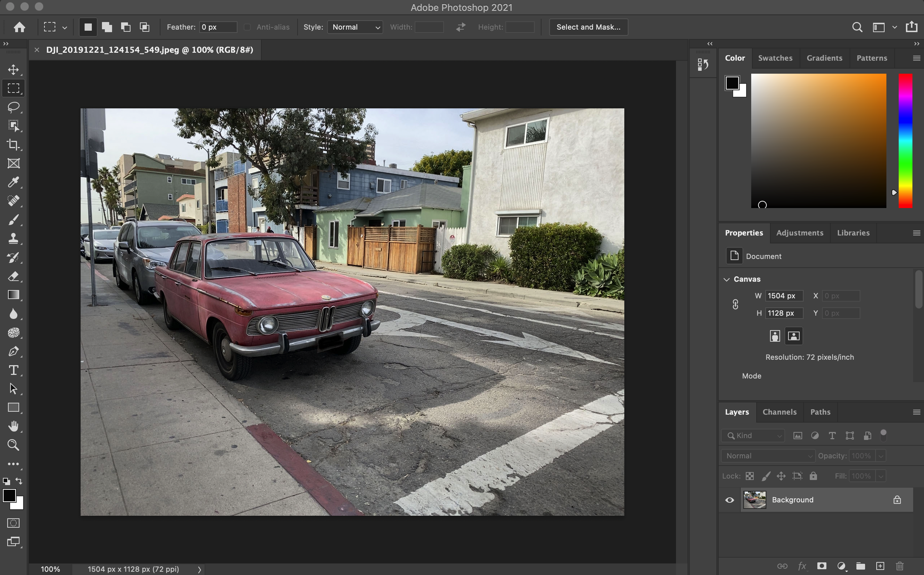Click the rainbow hue slider strip
924x575 pixels.
pyautogui.click(x=905, y=141)
